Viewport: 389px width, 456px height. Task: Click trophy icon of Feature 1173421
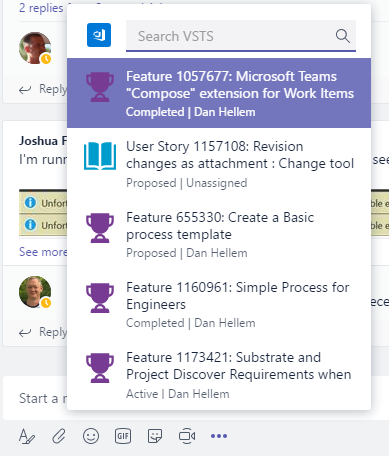point(100,368)
